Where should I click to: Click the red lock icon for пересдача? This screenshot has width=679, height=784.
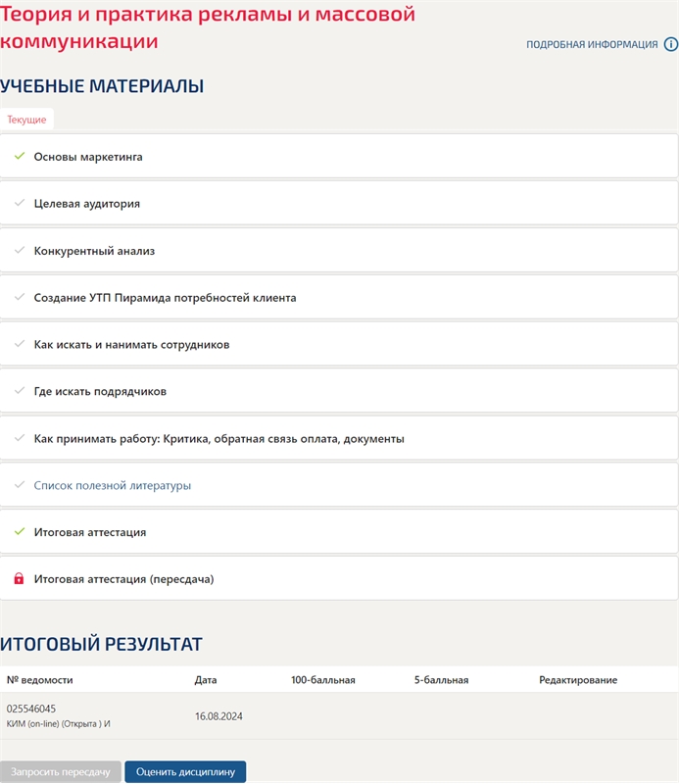coord(19,578)
